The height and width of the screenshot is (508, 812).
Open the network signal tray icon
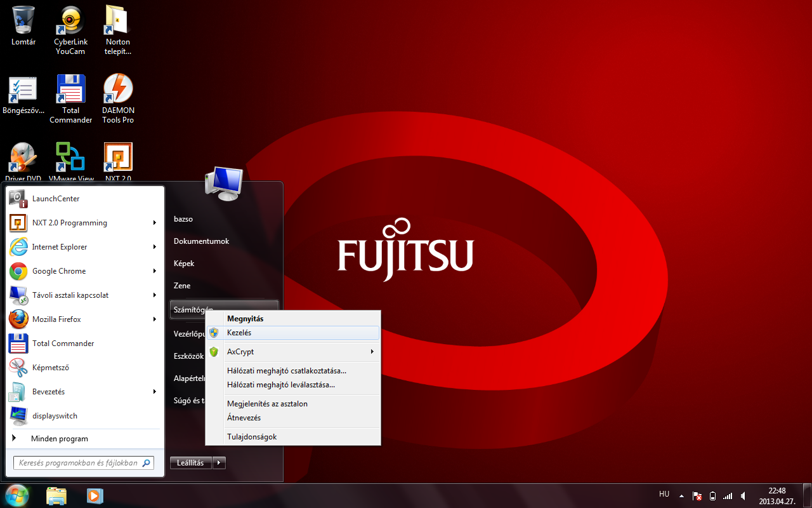pos(728,496)
